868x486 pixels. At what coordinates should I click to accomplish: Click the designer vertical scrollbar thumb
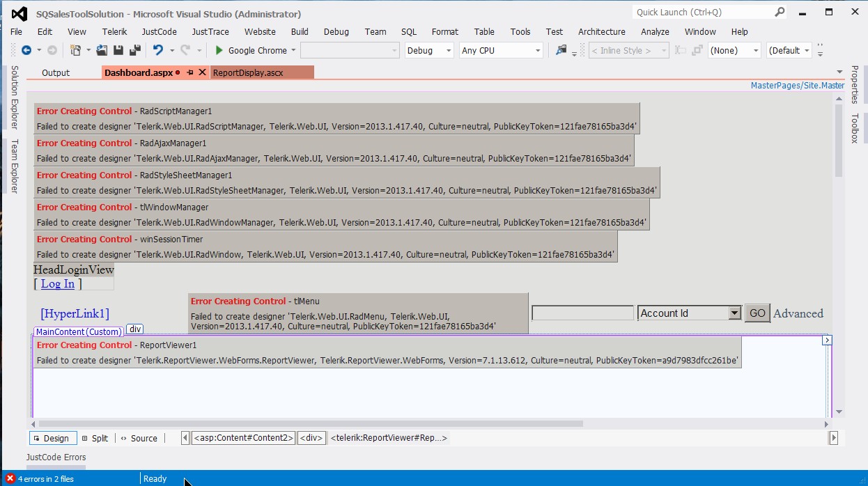pyautogui.click(x=838, y=141)
